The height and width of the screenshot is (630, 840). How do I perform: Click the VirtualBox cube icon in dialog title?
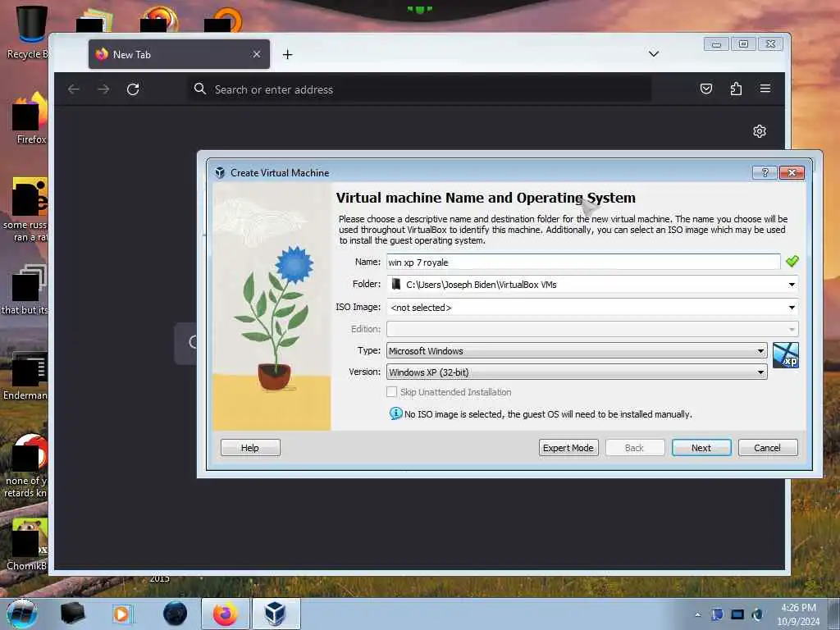pyautogui.click(x=219, y=172)
